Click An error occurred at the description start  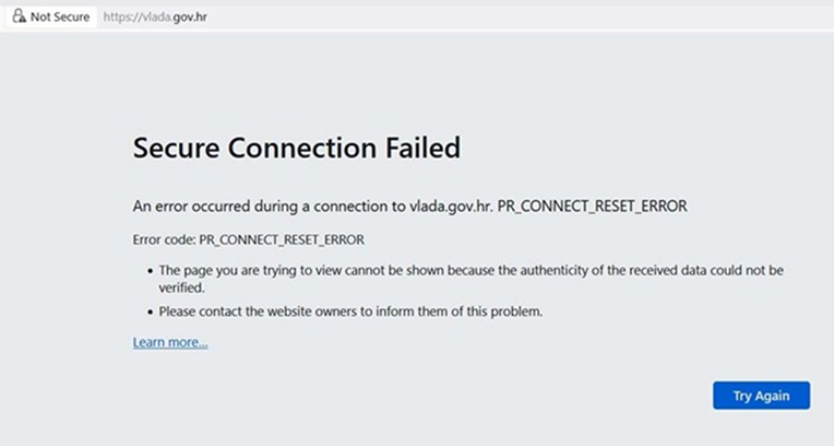click(x=191, y=206)
